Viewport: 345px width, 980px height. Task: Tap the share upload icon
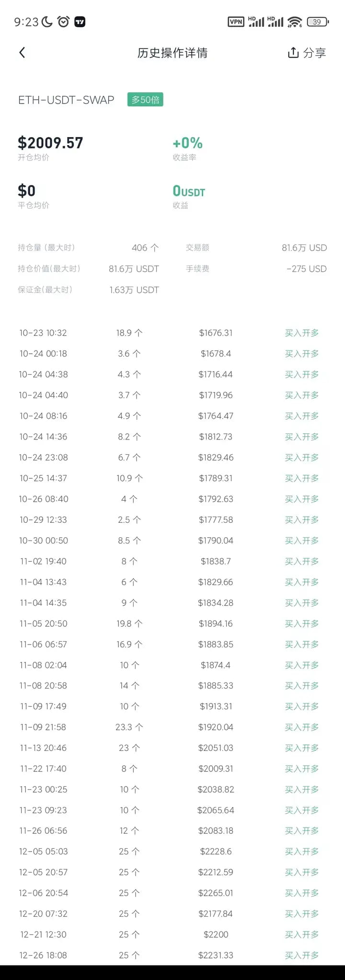(293, 52)
